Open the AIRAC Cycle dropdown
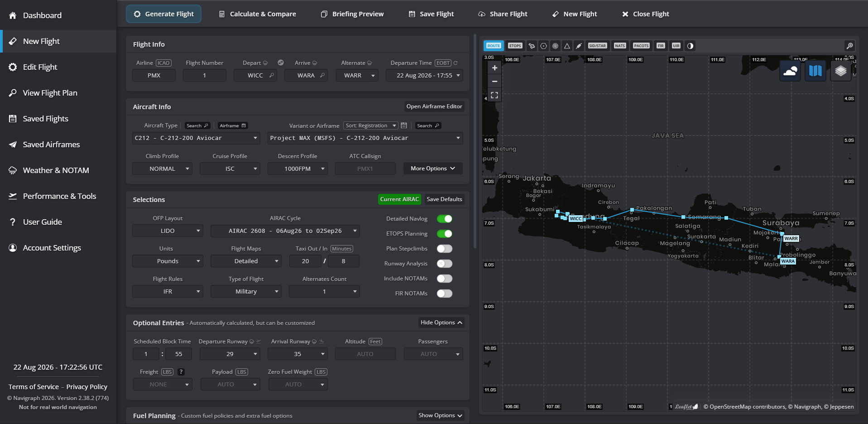Viewport: 868px width, 424px height. (285, 231)
